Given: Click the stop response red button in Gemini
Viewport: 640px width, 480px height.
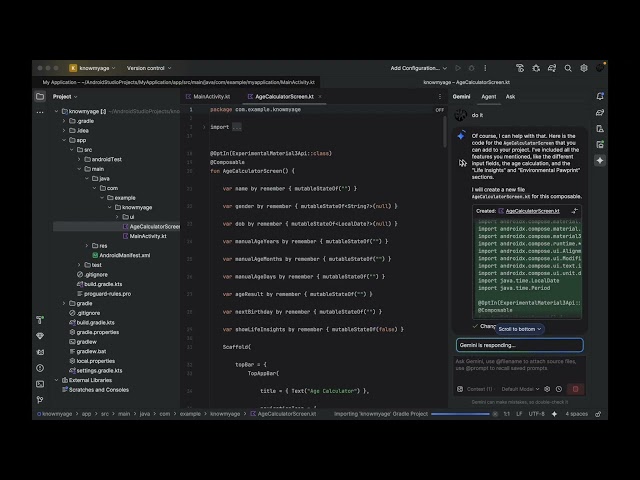Looking at the screenshot, I should point(576,389).
